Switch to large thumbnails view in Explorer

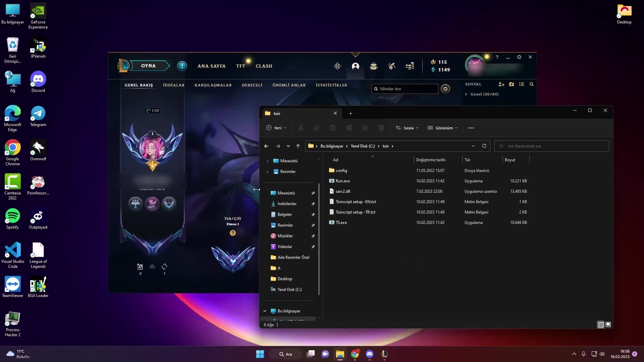608,324
